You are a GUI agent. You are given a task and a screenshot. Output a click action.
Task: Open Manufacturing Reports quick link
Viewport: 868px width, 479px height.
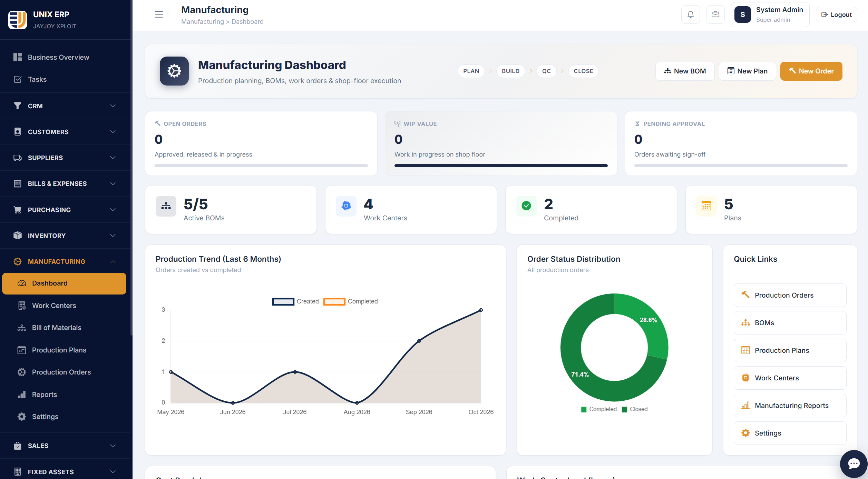click(x=790, y=406)
